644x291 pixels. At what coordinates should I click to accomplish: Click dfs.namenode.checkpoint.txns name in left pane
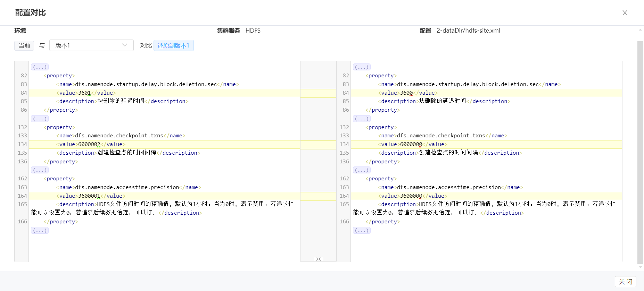119,136
